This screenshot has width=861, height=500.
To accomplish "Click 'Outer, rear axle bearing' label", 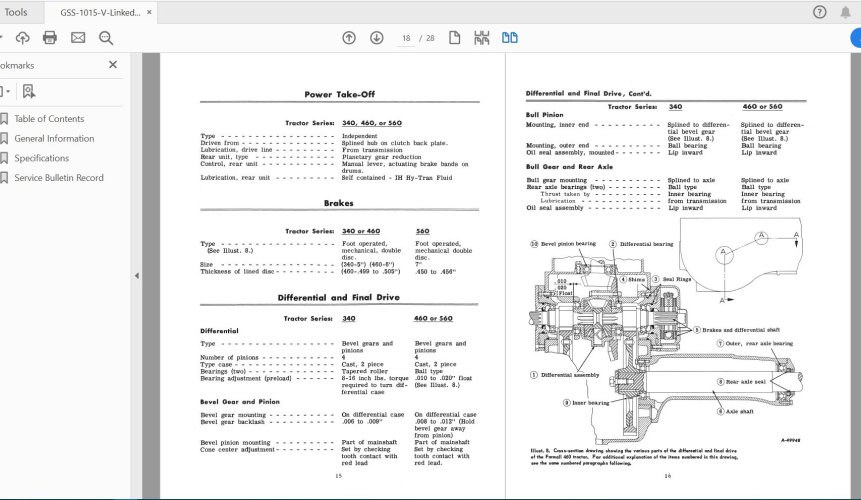I will tap(759, 343).
